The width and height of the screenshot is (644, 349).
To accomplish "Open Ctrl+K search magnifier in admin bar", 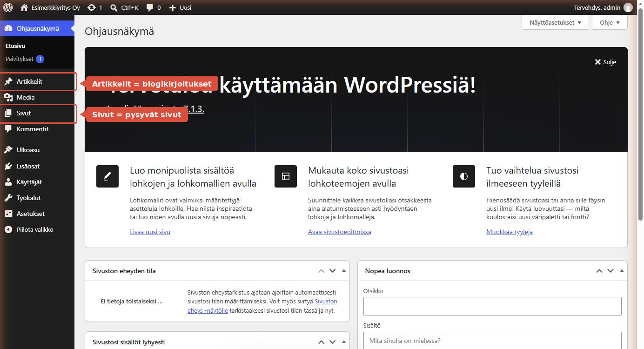I will click(114, 7).
